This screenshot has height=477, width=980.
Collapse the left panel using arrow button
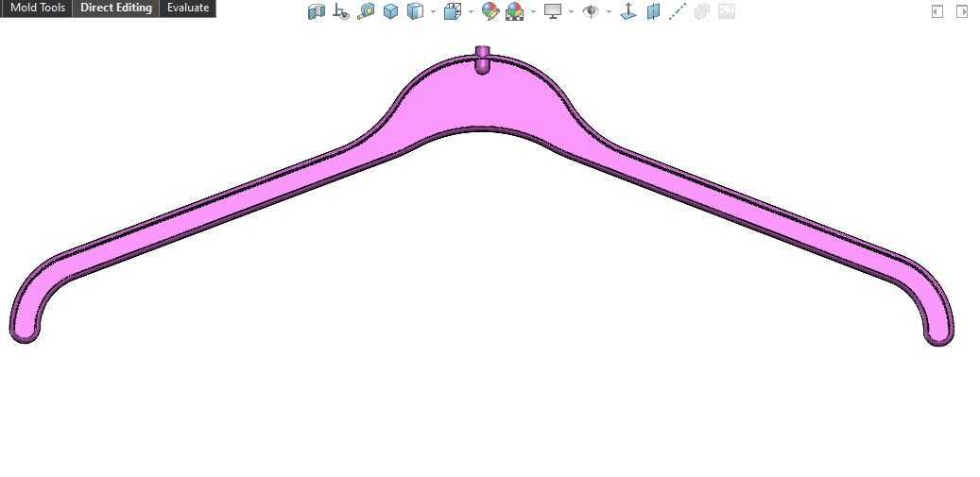pyautogui.click(x=937, y=11)
